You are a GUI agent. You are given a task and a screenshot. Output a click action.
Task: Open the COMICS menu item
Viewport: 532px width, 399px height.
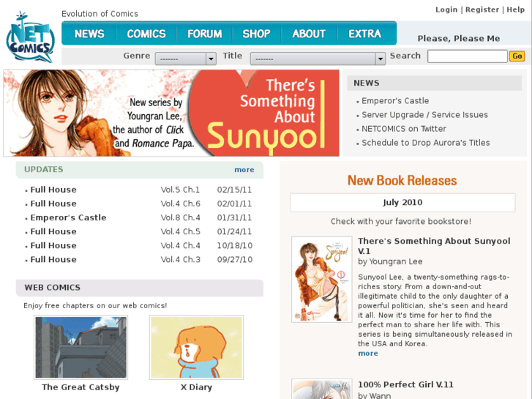[146, 34]
